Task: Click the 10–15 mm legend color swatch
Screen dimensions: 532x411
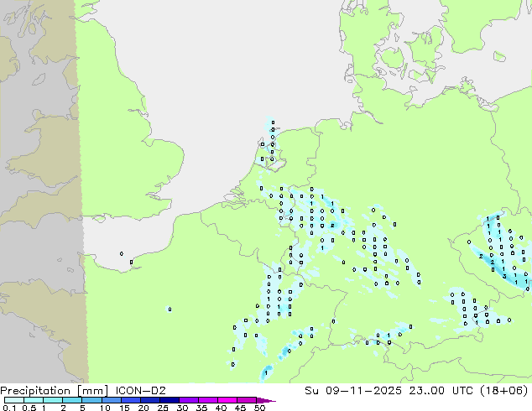Action: (111, 400)
